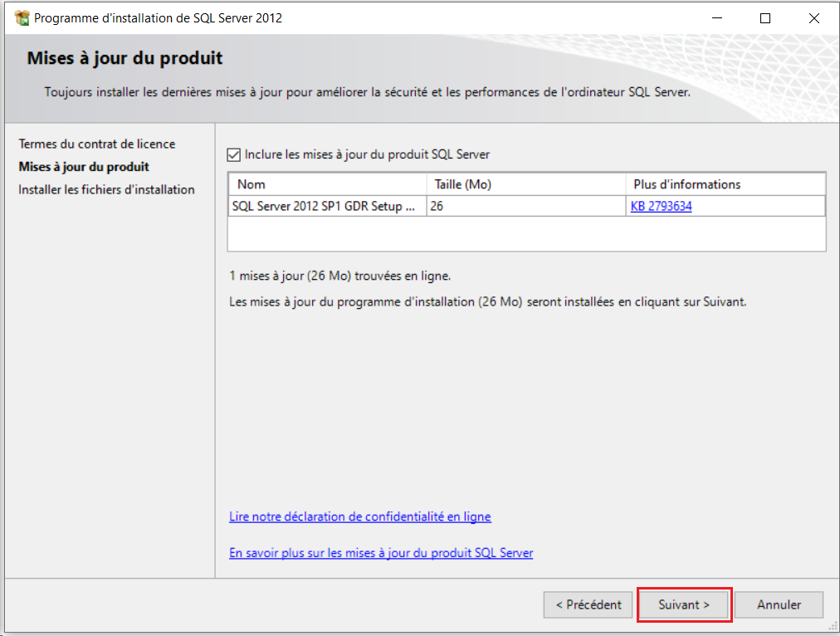The width and height of the screenshot is (840, 636).
Task: Uncheck Inclure les mises à jour checkbox
Action: click(233, 154)
